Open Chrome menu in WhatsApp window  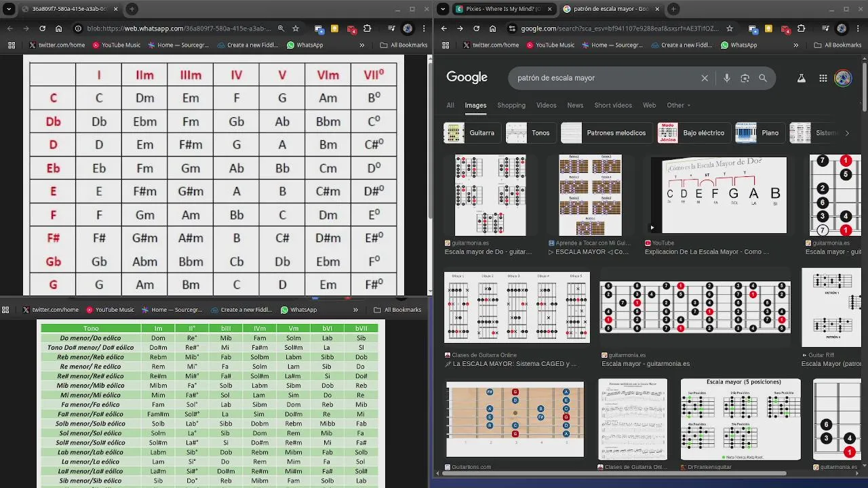coord(424,28)
